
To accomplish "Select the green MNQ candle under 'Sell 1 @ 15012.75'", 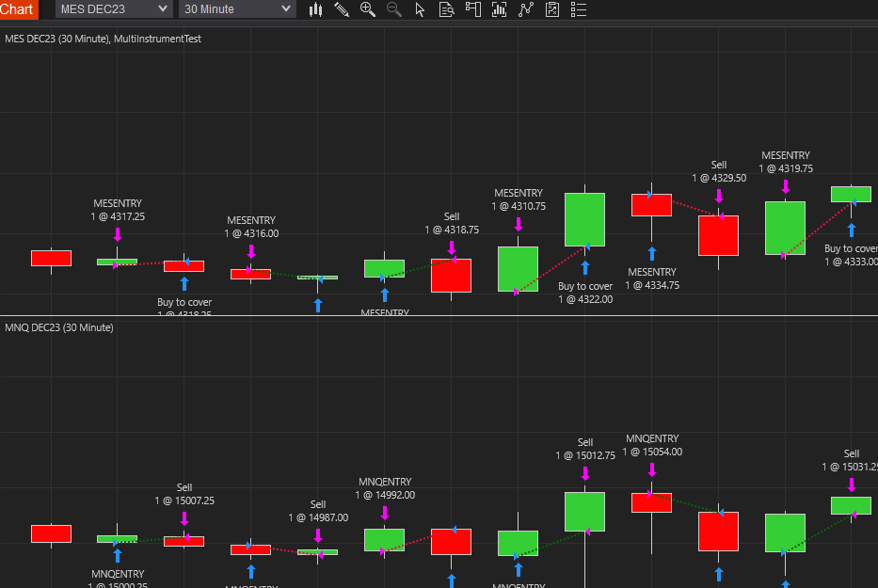I will 584,512.
